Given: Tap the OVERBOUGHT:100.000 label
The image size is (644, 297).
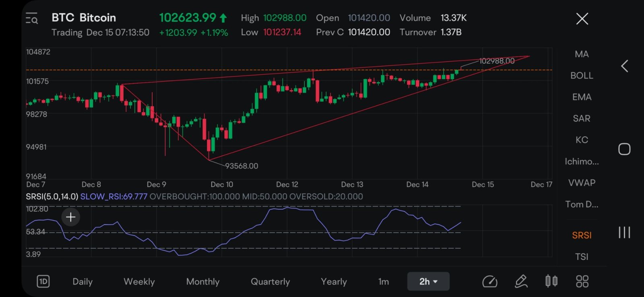Looking at the screenshot, I should pos(194,196).
